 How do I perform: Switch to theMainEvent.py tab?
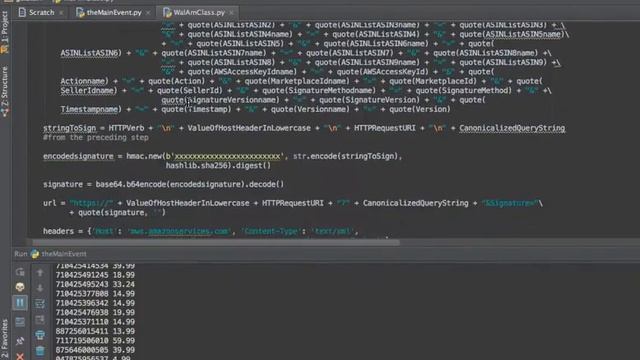[114, 13]
